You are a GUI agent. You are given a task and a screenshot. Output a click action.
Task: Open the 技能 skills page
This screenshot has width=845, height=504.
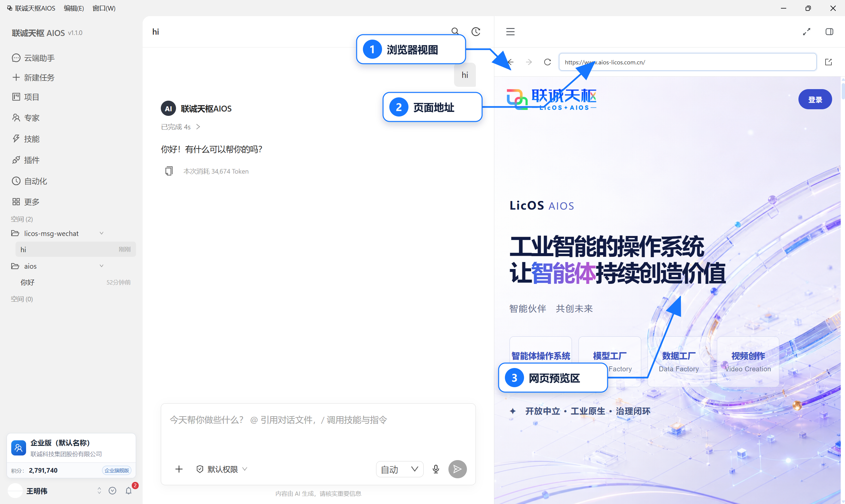(26, 139)
